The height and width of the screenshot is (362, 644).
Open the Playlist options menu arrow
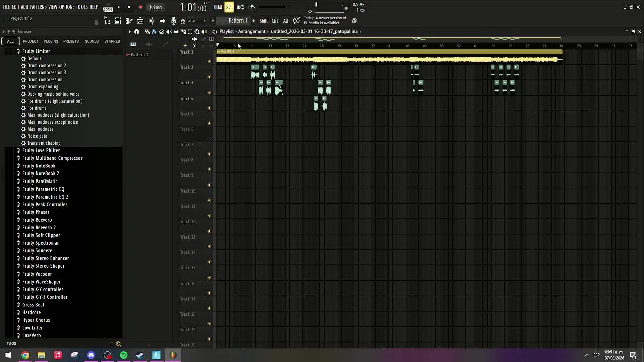pos(130,32)
